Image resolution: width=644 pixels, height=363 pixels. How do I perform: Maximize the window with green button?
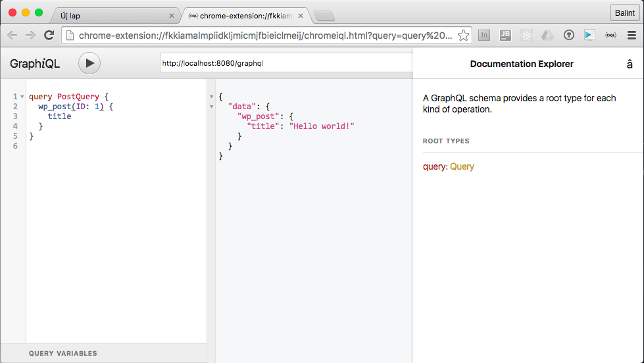[39, 12]
